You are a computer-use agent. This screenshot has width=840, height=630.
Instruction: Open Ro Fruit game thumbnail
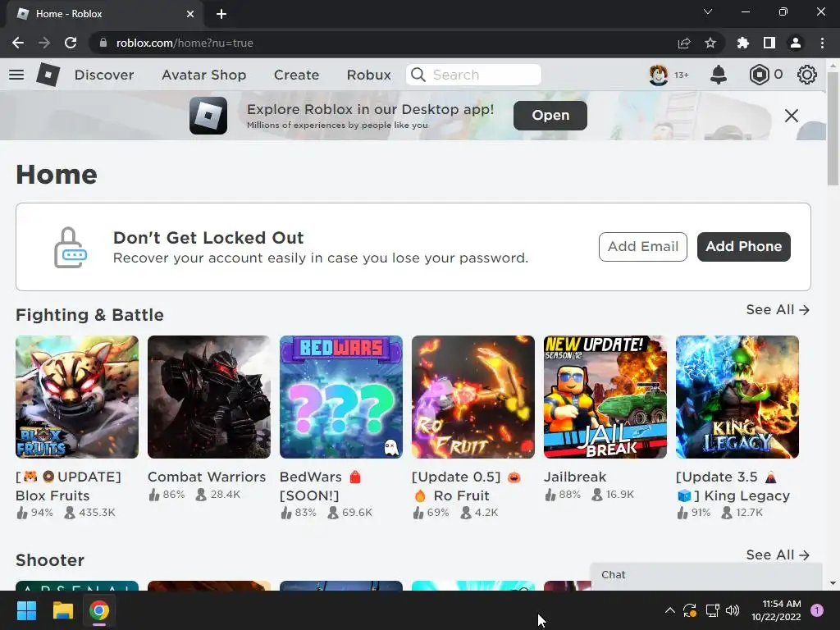(x=473, y=397)
